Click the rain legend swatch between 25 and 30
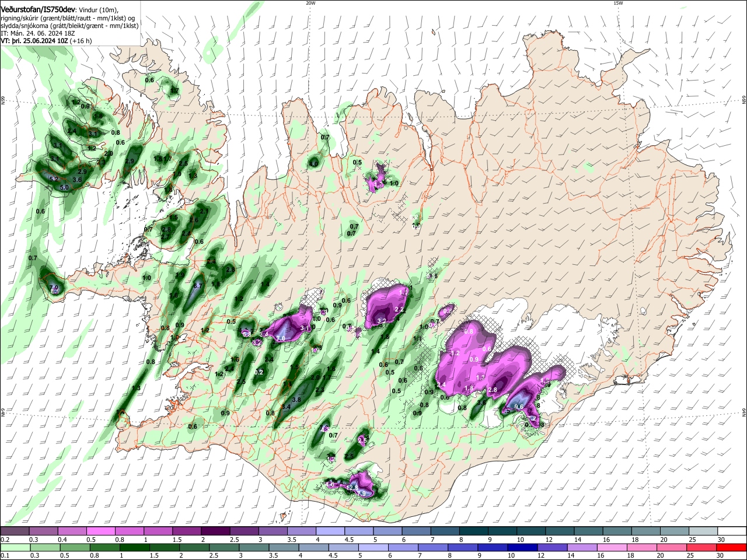 tap(702, 547)
